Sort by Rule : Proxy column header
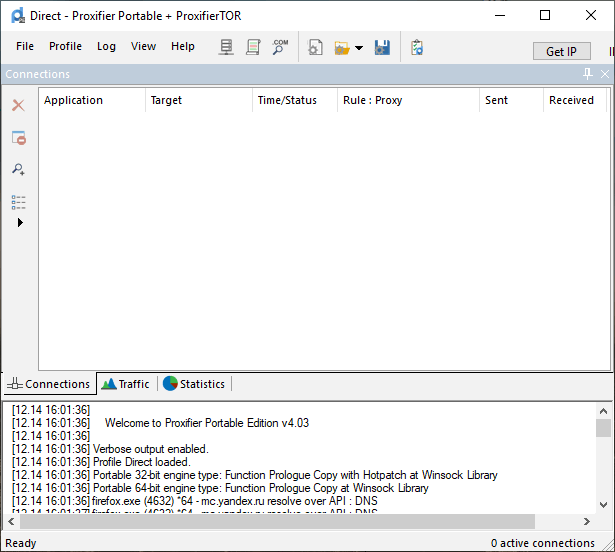 [408, 100]
